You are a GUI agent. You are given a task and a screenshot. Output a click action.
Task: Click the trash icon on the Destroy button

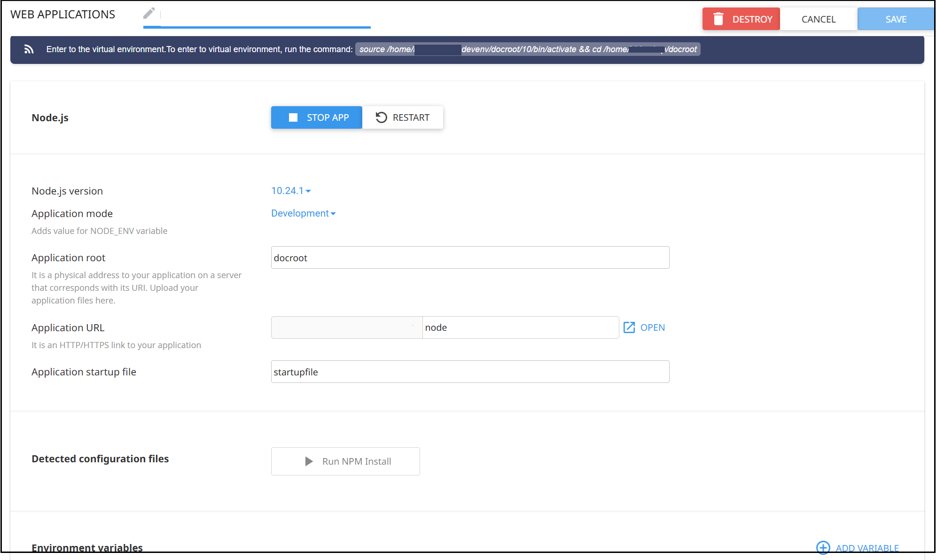point(718,19)
